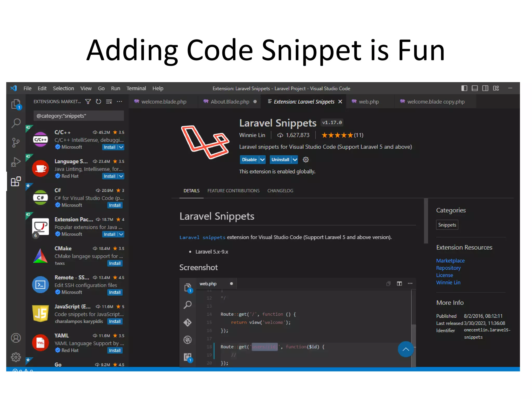
Task: Expand the Uninstall button dropdown arrow
Action: 295,159
